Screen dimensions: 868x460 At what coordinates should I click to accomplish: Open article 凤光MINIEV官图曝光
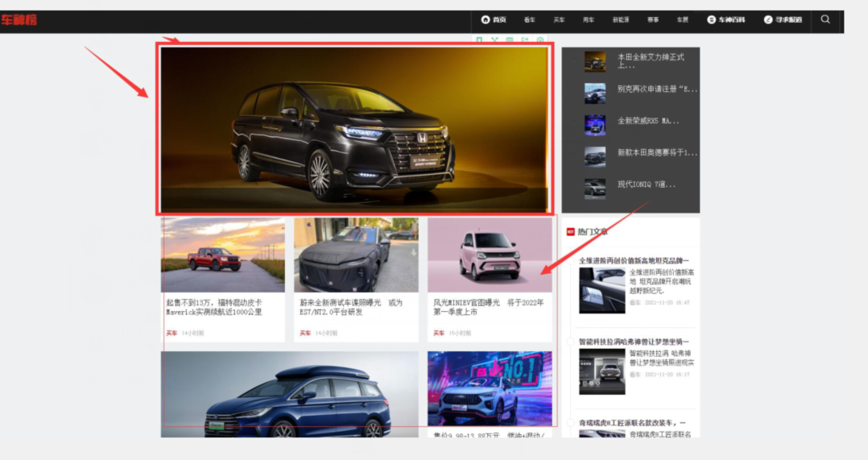(488, 307)
